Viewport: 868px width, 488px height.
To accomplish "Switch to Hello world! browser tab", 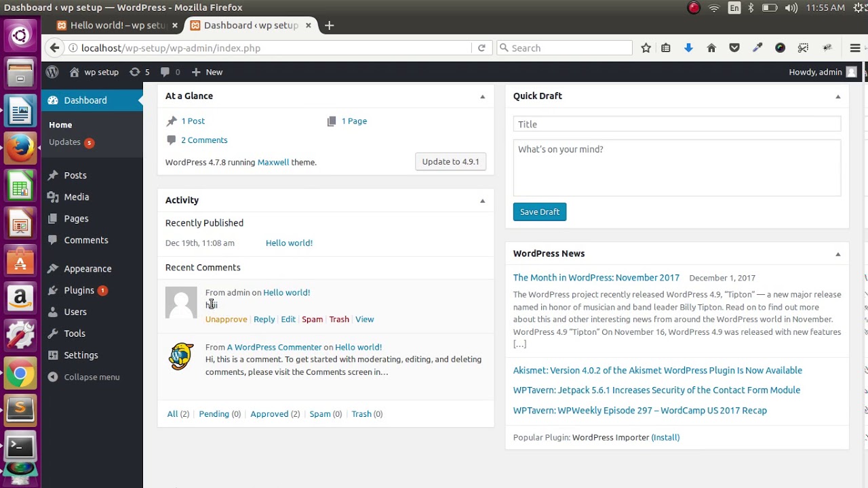I will (x=117, y=26).
